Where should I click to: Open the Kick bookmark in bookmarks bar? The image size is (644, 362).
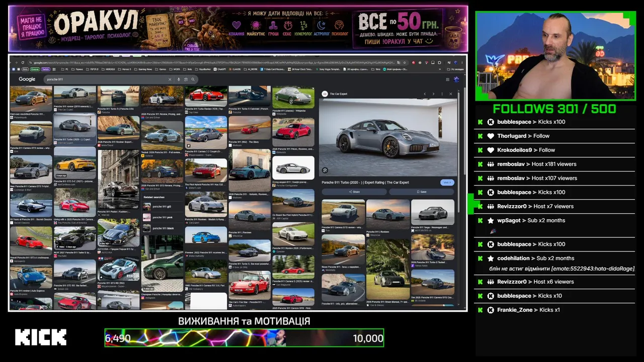coord(35,69)
